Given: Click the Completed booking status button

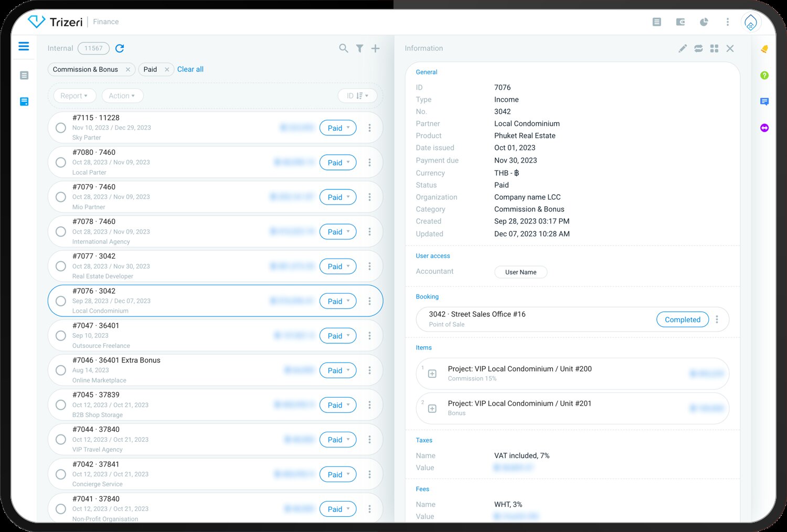Looking at the screenshot, I should click(x=682, y=320).
